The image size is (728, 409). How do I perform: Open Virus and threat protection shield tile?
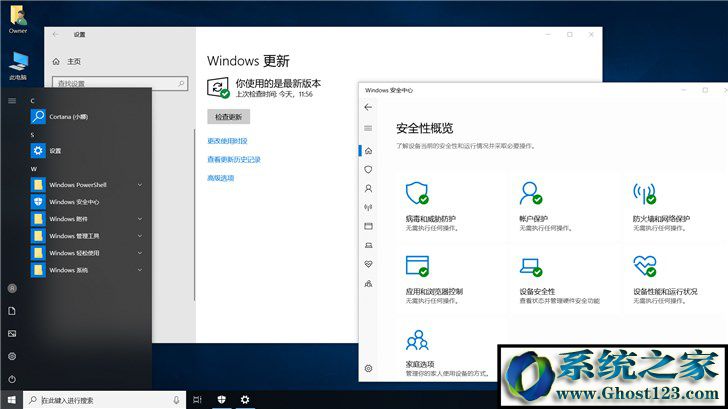point(431,207)
